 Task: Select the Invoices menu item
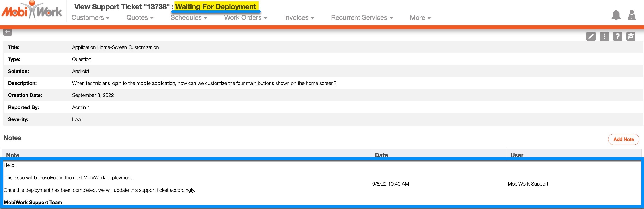tap(299, 17)
